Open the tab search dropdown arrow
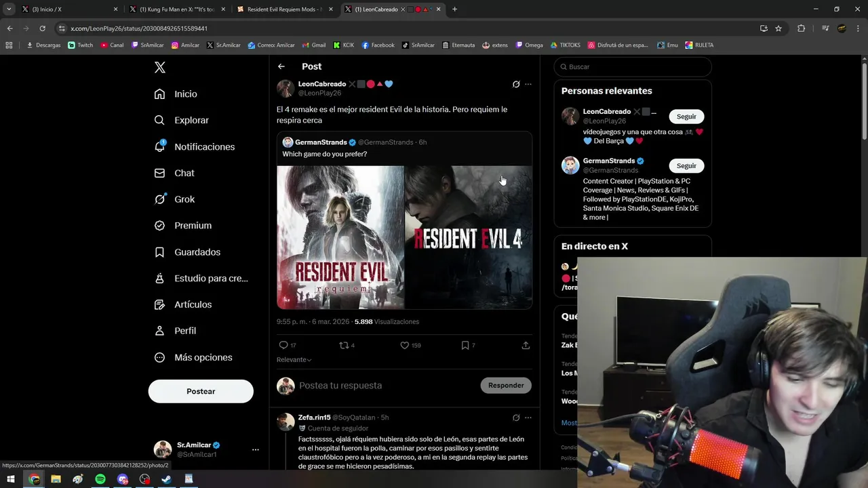Screen dimensions: 868x488 click(x=9, y=9)
